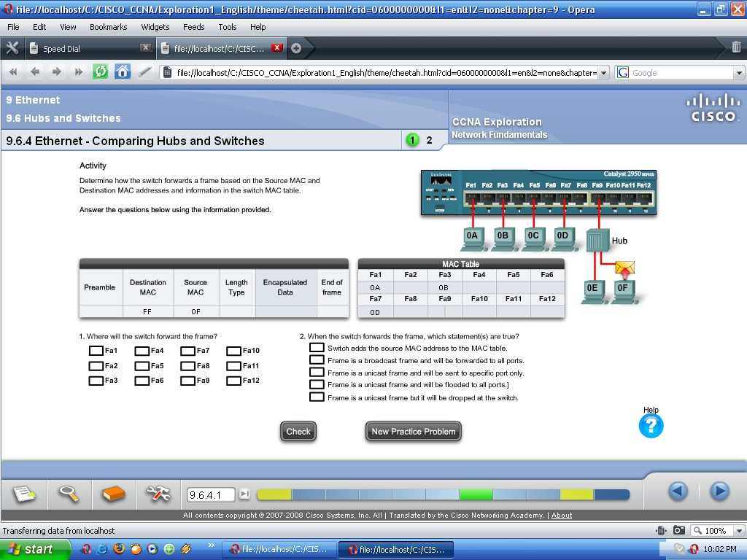747x560 pixels.
Task: Switch to first localhost taskbar window
Action: point(279,549)
